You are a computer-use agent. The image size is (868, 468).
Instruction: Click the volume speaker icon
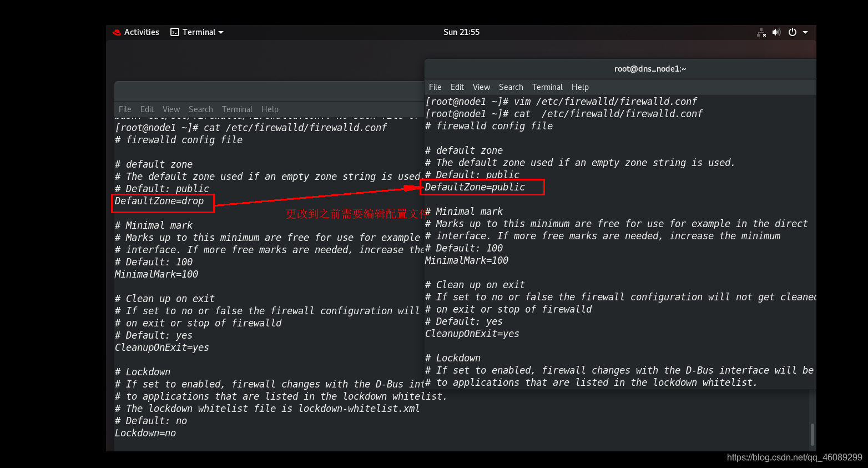point(776,32)
